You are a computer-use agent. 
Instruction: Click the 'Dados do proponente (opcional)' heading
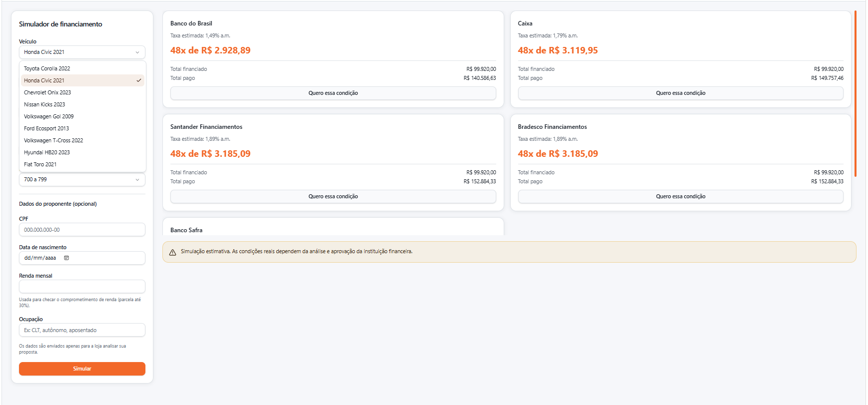58,204
